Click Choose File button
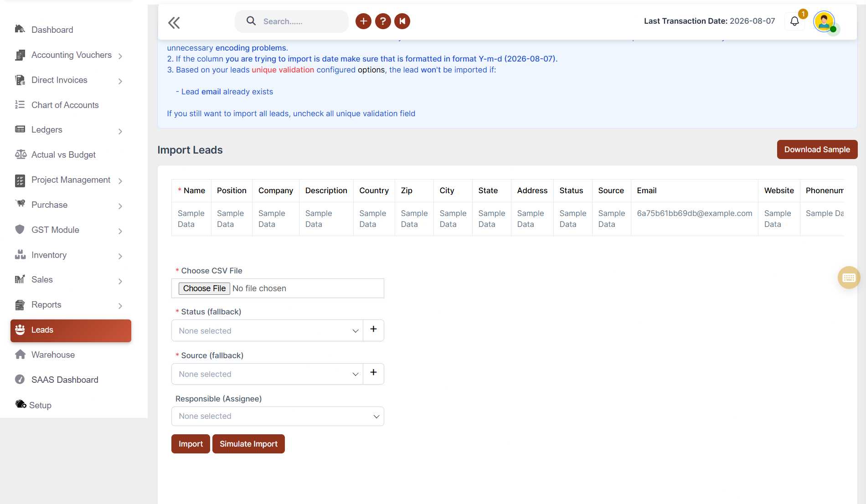This screenshot has width=866, height=504. click(x=204, y=288)
